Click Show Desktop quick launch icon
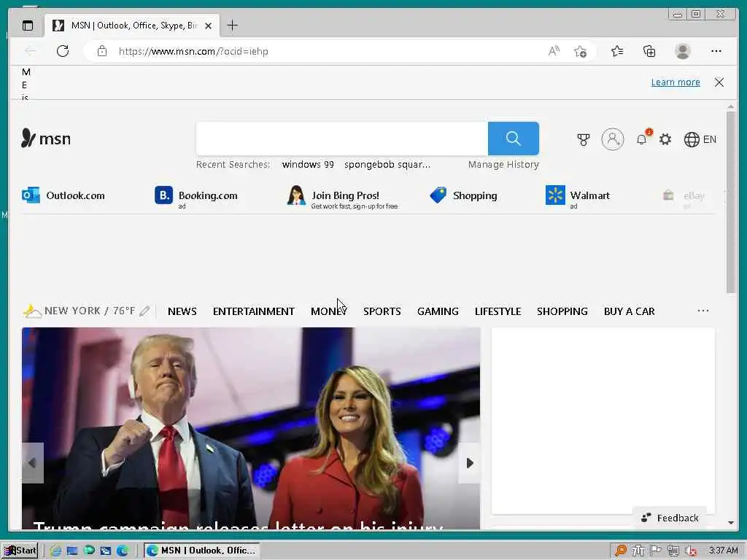Screen dimensions: 747x560 tap(72, 551)
